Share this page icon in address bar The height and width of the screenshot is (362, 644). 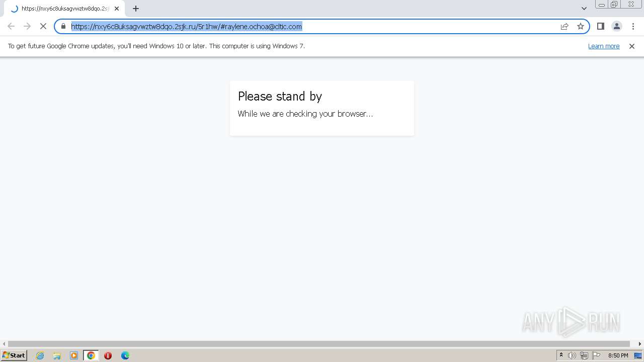pyautogui.click(x=565, y=26)
